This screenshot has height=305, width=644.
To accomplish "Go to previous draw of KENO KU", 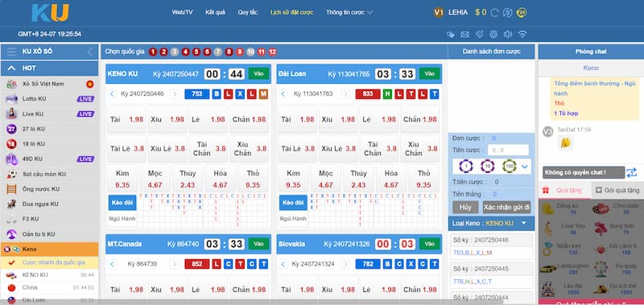I will [113, 94].
